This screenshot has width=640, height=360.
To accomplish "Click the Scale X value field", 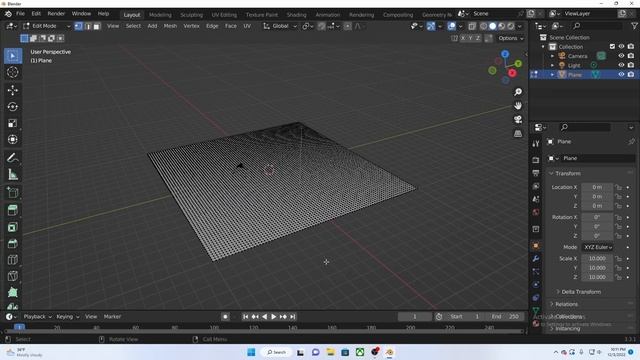I will [x=597, y=259].
